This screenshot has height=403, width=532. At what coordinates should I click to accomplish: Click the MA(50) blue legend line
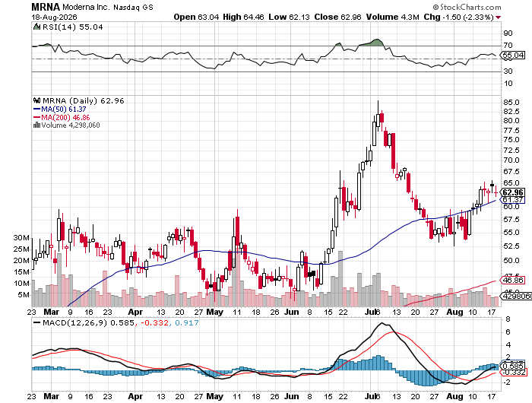click(x=37, y=109)
